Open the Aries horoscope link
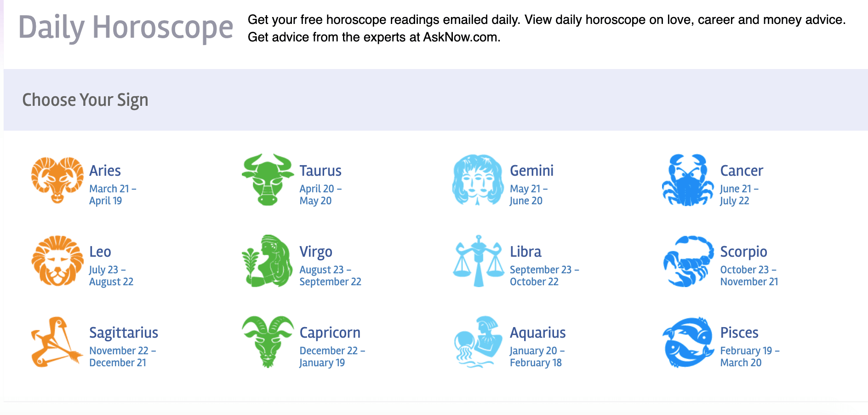Image resolution: width=868 pixels, height=415 pixels. 105,171
